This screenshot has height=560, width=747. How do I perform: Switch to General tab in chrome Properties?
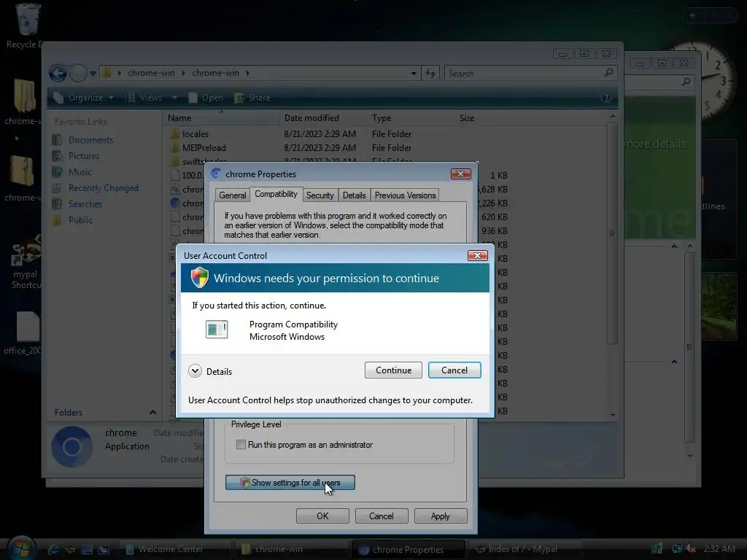pyautogui.click(x=233, y=195)
